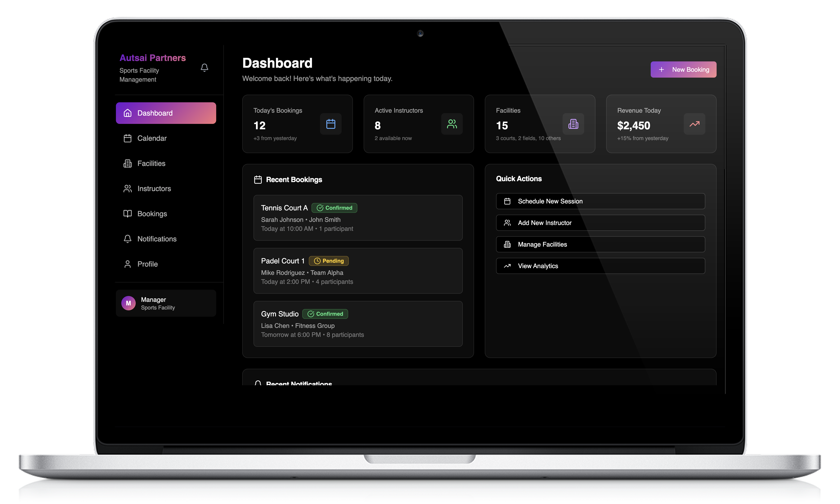Open the Profile sidebar item
The width and height of the screenshot is (840, 504).
click(147, 264)
